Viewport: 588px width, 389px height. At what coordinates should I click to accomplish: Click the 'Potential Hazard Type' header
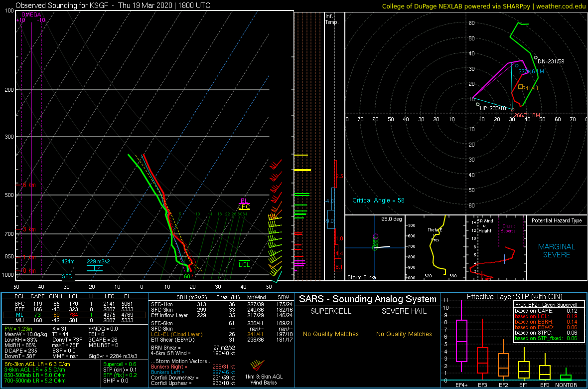tap(557, 221)
